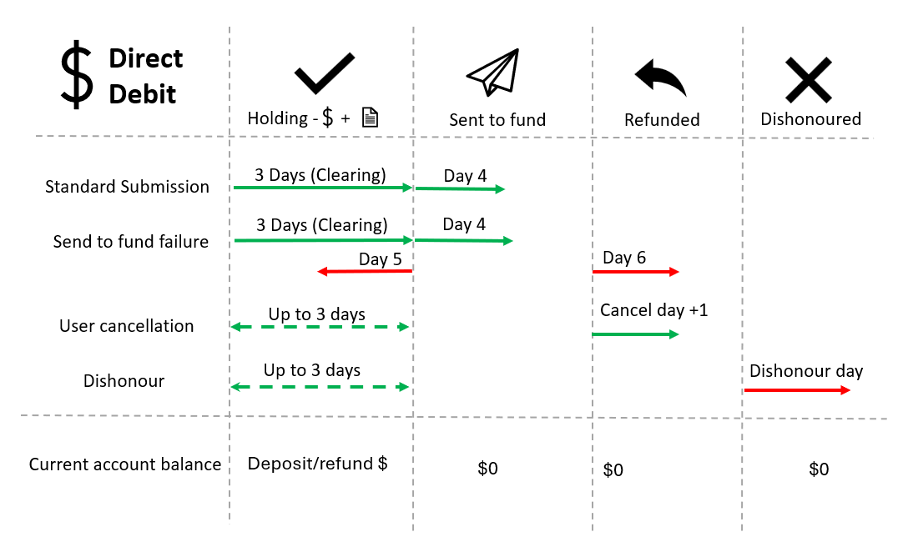The width and height of the screenshot is (904, 538).
Task: Click the red Day 5 arrow
Action: (365, 271)
